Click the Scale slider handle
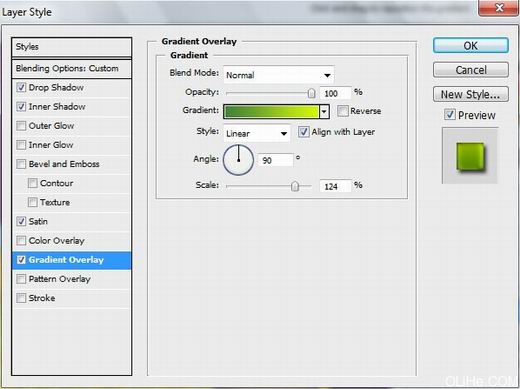Screen dimensions: 520x389 click(295, 186)
